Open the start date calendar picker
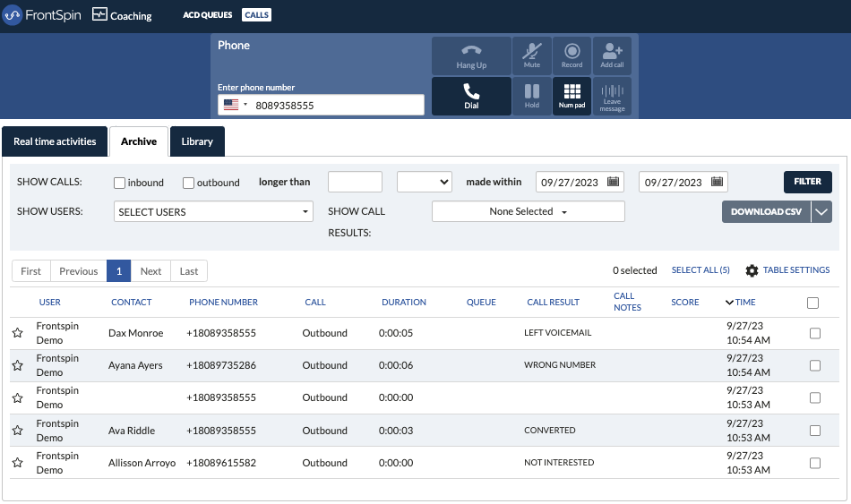Screen dimensions: 851x504 click(x=613, y=182)
